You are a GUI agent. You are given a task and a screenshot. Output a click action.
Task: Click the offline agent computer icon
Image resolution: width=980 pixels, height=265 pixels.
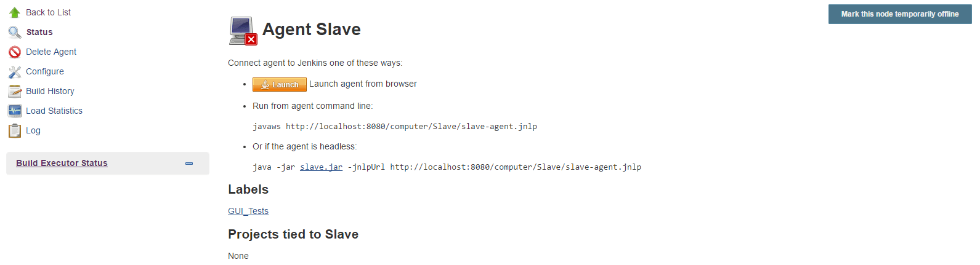pos(243,31)
